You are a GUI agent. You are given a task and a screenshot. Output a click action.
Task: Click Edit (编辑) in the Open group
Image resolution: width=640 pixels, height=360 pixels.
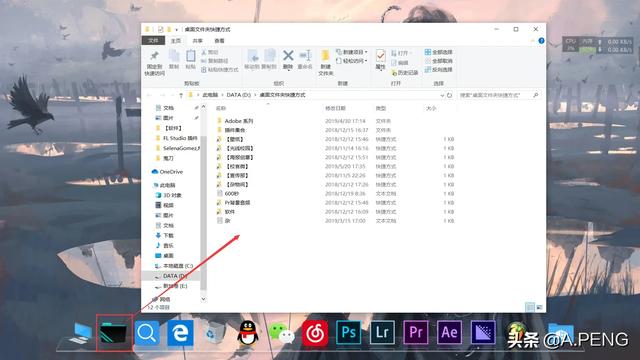pos(400,63)
